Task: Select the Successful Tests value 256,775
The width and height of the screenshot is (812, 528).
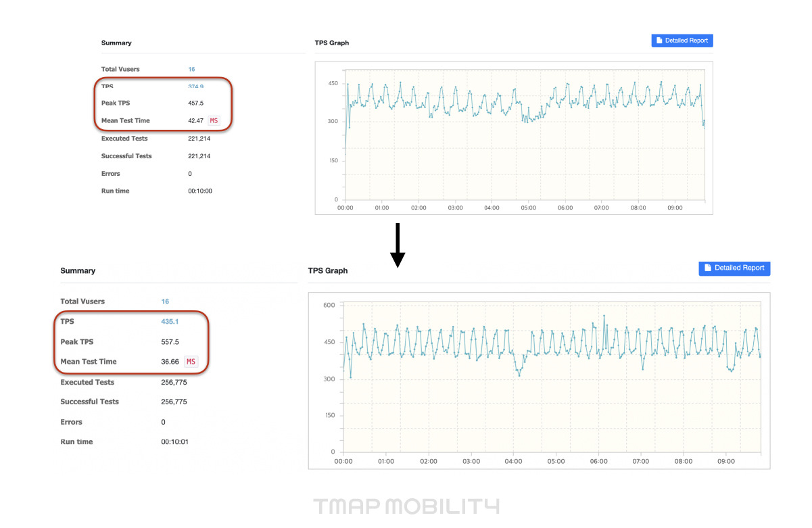Action: (x=174, y=402)
